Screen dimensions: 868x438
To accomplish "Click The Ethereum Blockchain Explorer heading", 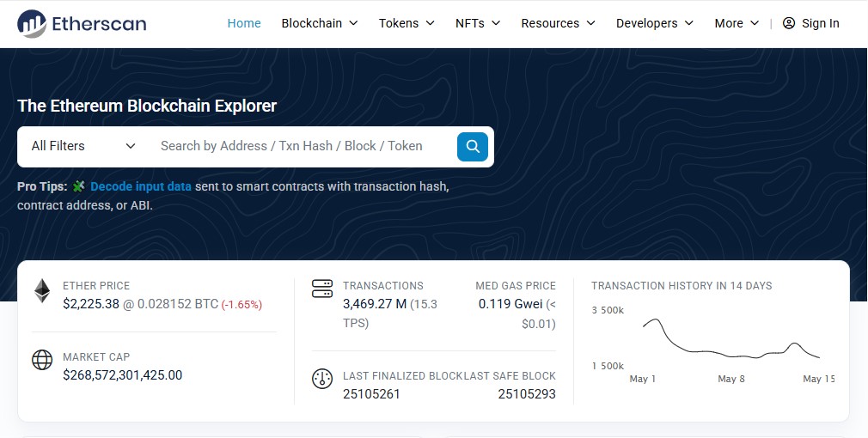I will 147,106.
